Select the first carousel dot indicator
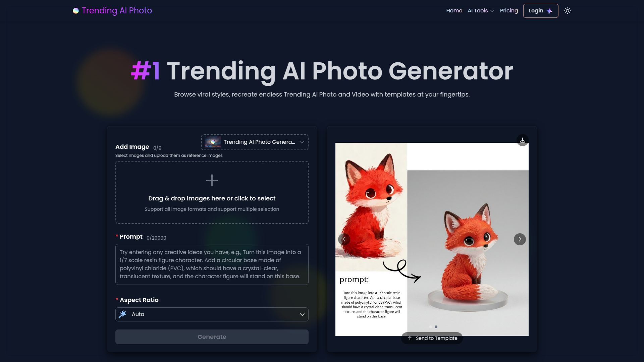The width and height of the screenshot is (644, 362). click(431, 327)
